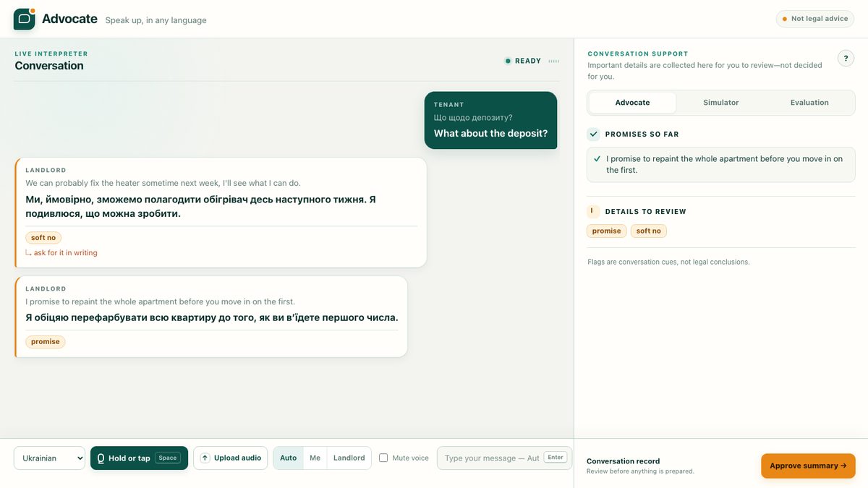
Task: Click the Conversation Support heading
Action: coord(638,54)
